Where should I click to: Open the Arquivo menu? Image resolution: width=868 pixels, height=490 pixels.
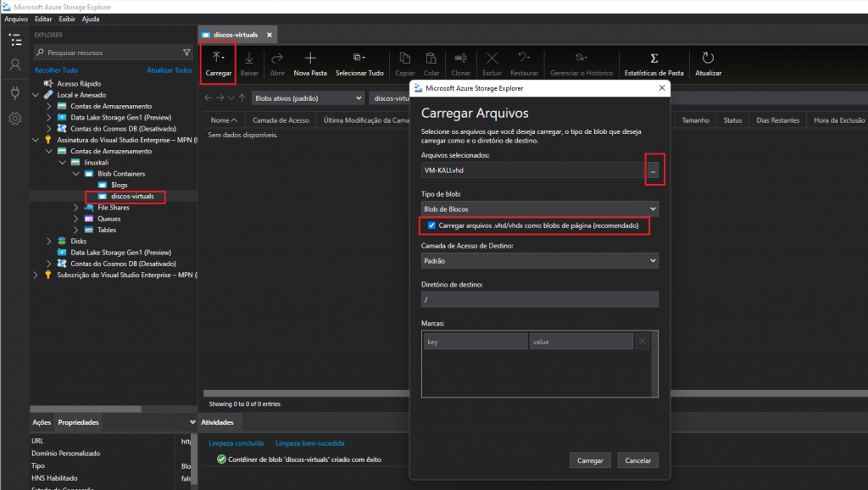click(16, 19)
